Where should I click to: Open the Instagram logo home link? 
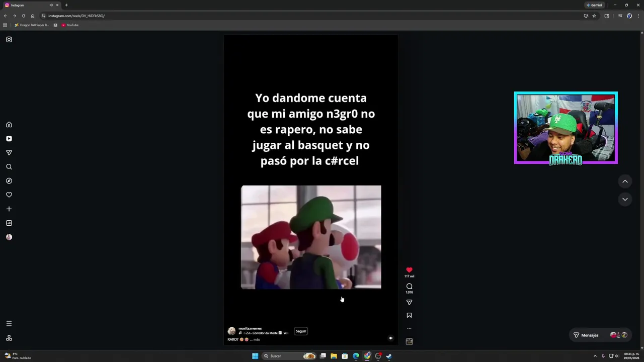(x=9, y=39)
